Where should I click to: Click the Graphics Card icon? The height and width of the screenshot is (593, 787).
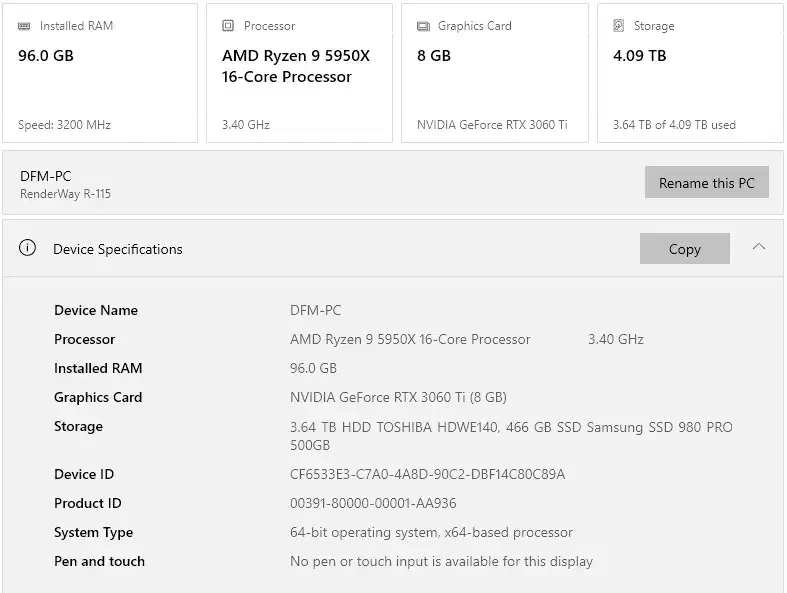(x=423, y=26)
